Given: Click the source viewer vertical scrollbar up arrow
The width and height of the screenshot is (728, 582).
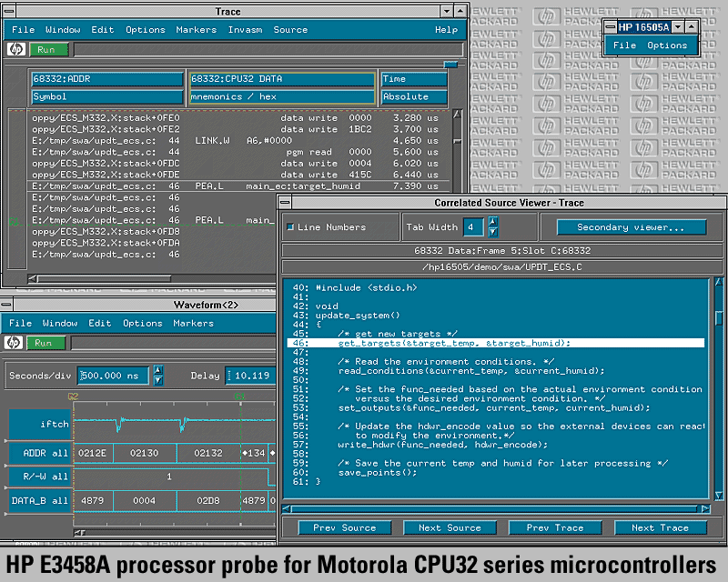Looking at the screenshot, I should pos(719,282).
